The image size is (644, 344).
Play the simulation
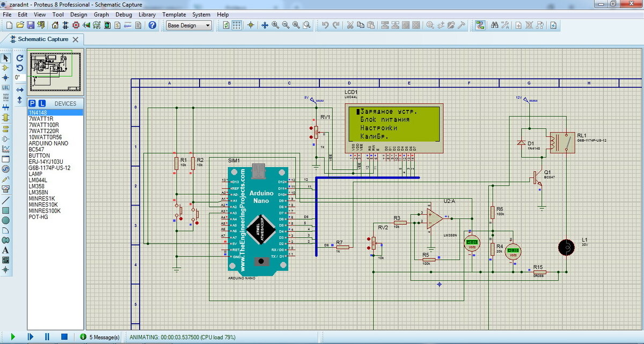coord(13,336)
